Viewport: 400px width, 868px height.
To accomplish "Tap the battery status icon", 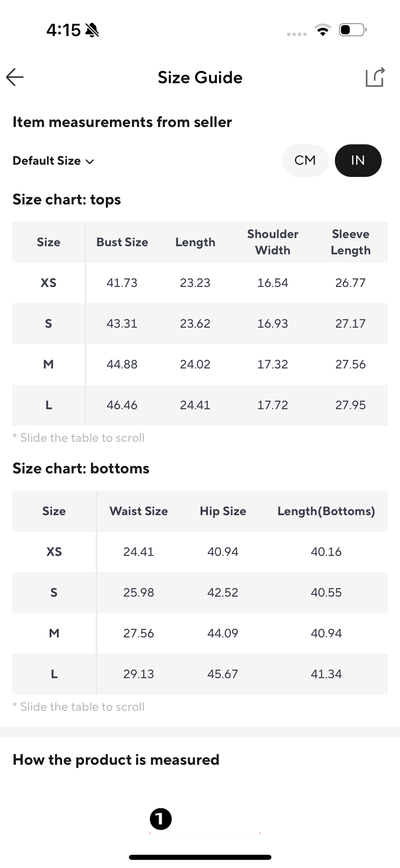I will [353, 30].
